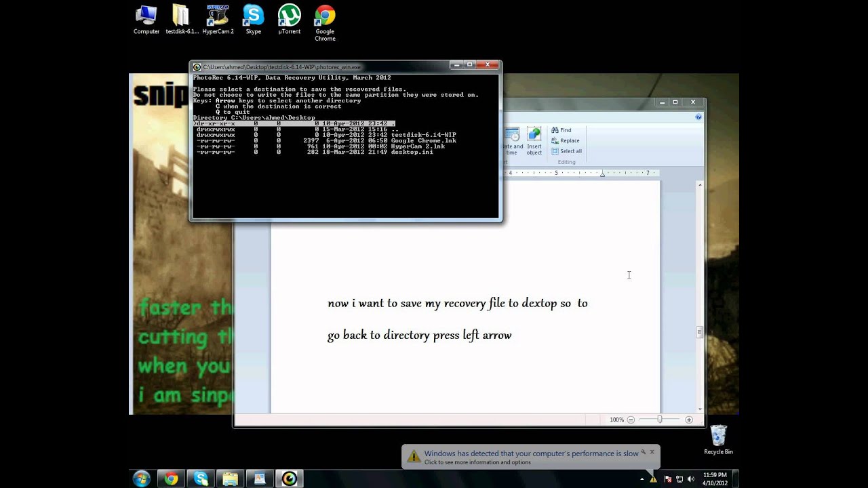The image size is (868, 488).
Task: Click the Insert object icon in WordPad
Action: click(x=534, y=142)
